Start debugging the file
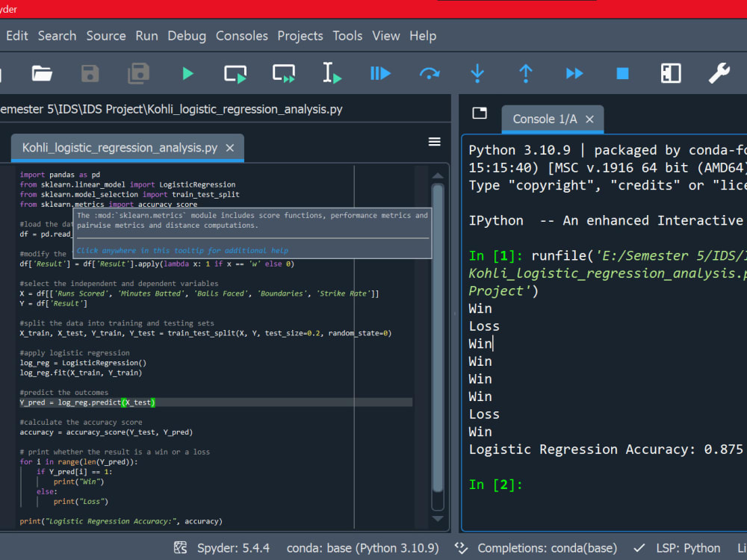This screenshot has width=747, height=560. click(x=380, y=73)
